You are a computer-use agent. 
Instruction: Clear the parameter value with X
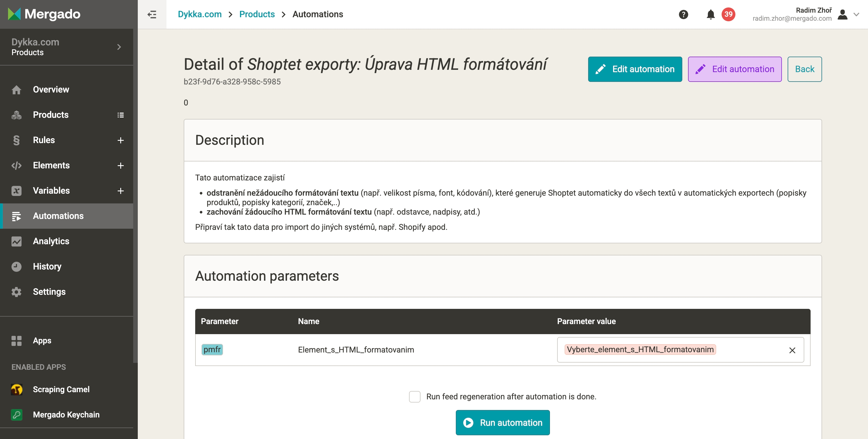[792, 350]
